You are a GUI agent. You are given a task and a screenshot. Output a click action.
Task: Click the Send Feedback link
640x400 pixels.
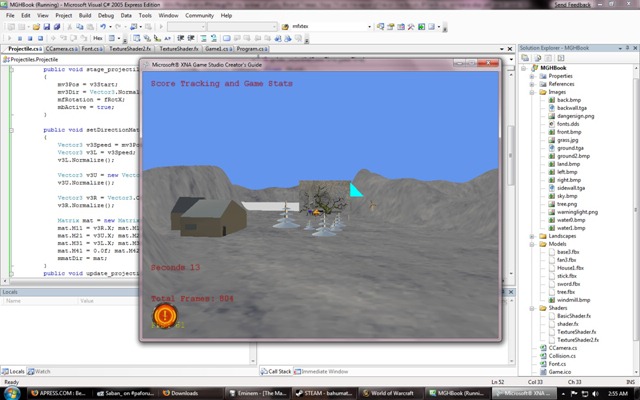(572, 4)
